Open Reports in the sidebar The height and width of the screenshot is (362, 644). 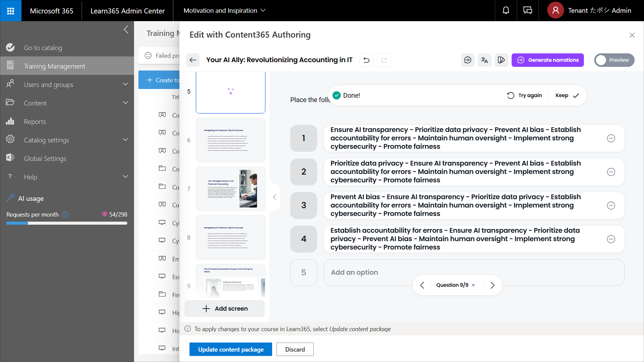click(x=35, y=122)
